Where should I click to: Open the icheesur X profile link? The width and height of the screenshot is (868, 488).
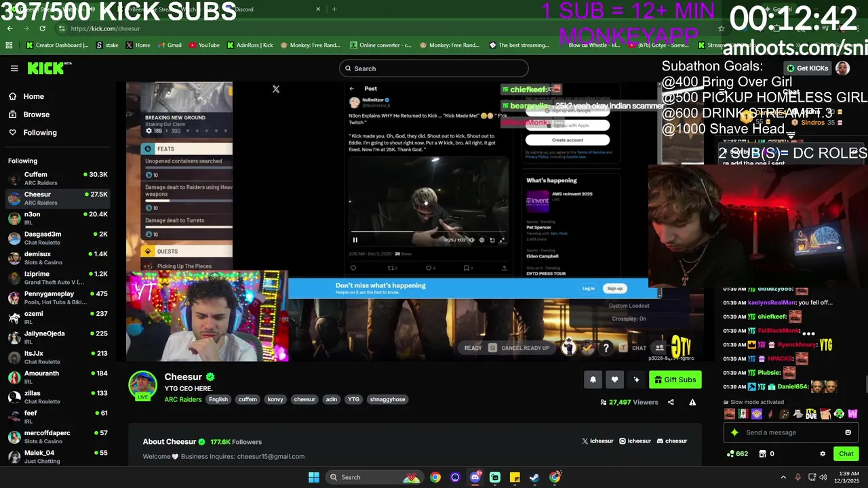click(597, 441)
